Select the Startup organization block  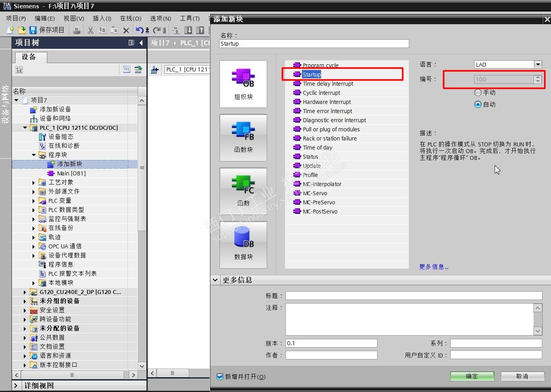click(x=312, y=75)
